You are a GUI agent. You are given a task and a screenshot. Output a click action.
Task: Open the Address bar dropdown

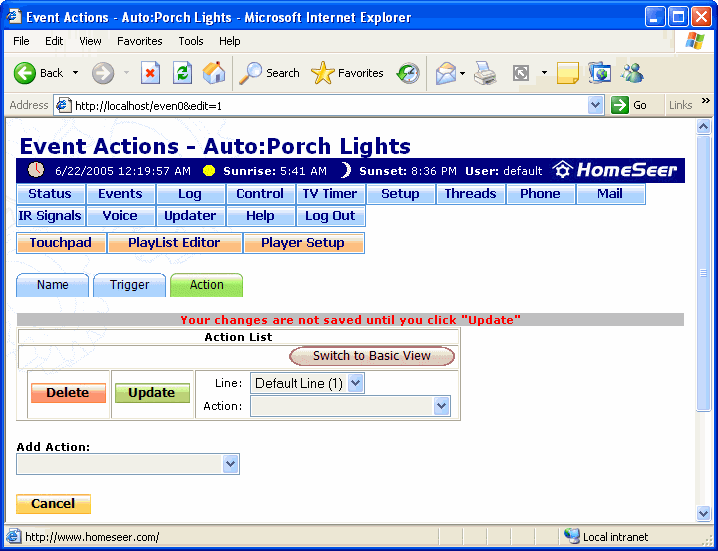pyautogui.click(x=594, y=105)
